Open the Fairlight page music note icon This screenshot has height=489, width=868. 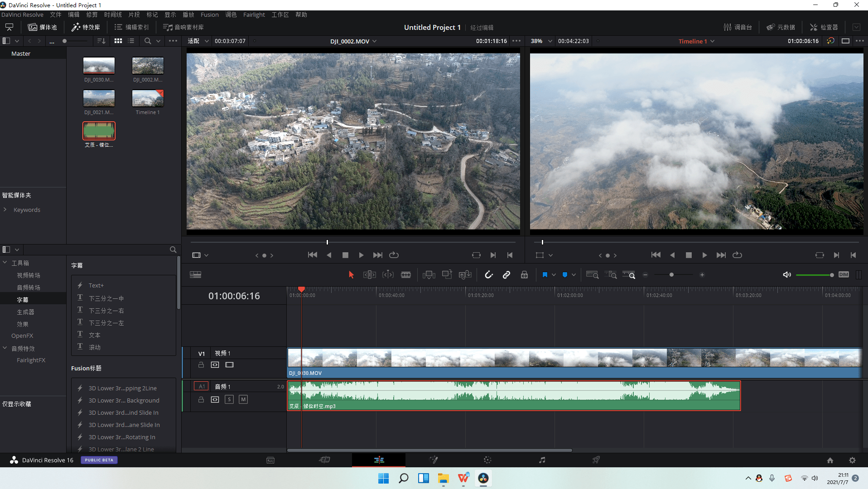tap(542, 460)
